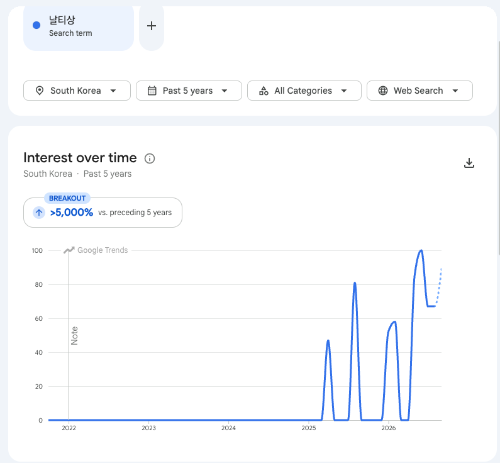Download the interest over time data
The image size is (500, 463).
[469, 163]
